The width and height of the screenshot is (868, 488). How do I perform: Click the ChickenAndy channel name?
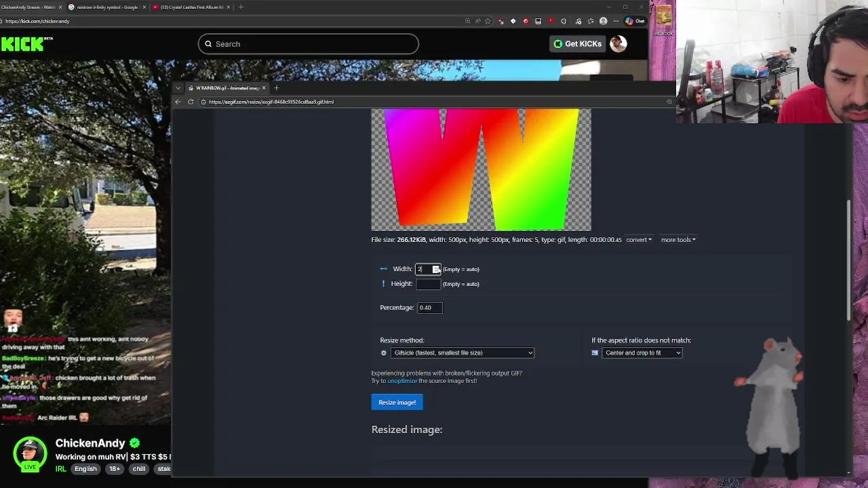90,443
